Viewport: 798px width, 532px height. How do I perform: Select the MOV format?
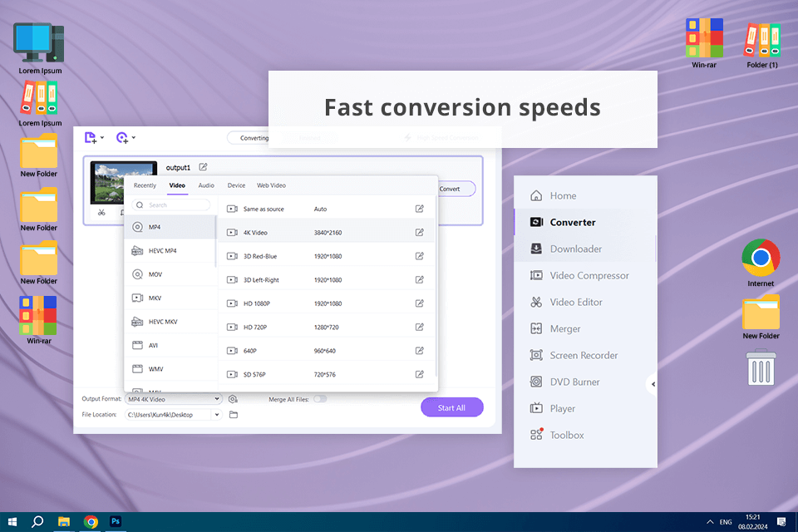click(x=170, y=274)
